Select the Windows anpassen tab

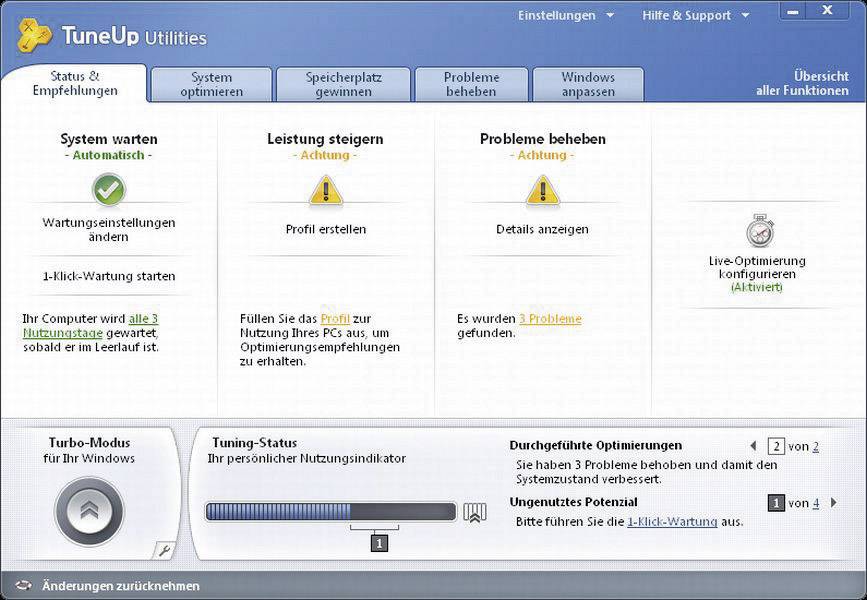pos(588,85)
